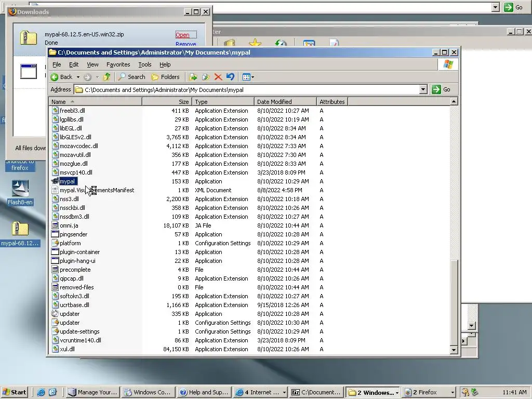
Task: Click the platform configuration file icon
Action: [x=55, y=243]
